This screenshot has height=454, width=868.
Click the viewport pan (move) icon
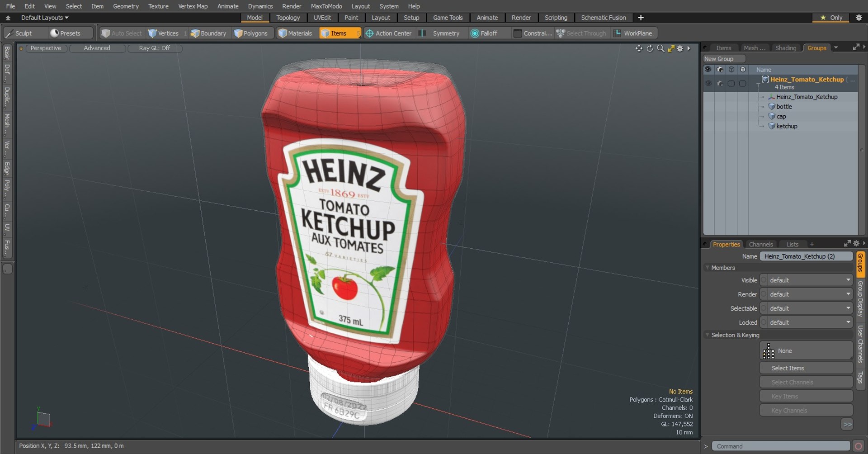pos(639,48)
